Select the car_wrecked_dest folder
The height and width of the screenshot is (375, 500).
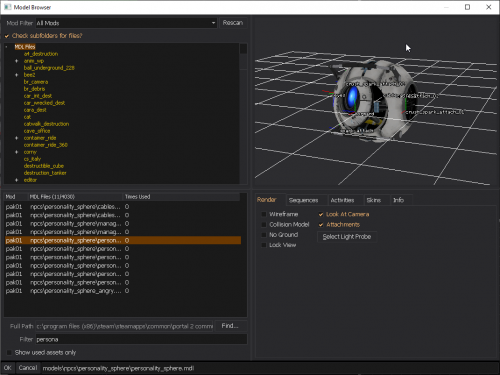[44, 103]
